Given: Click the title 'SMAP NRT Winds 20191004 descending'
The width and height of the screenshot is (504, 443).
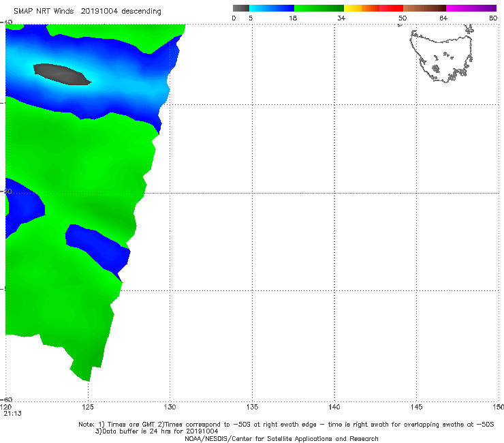Looking at the screenshot, I should [87, 12].
